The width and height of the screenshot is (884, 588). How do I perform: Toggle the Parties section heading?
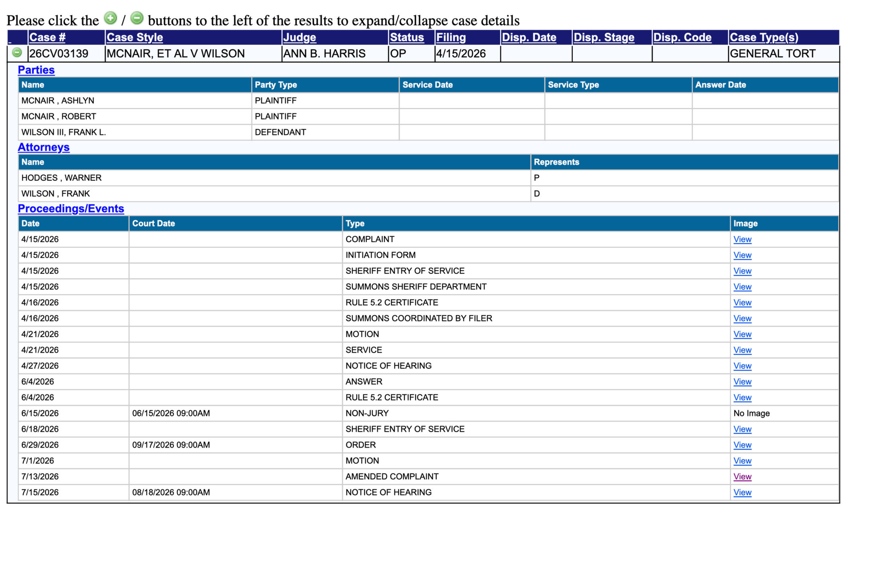tap(36, 70)
